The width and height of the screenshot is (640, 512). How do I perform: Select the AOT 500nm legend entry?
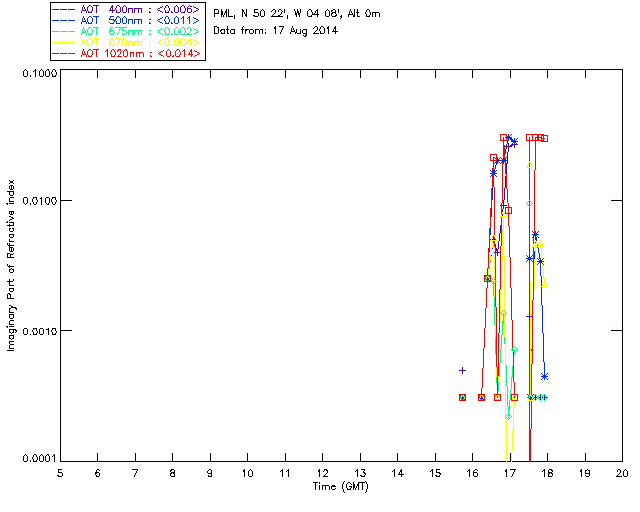pos(127,20)
